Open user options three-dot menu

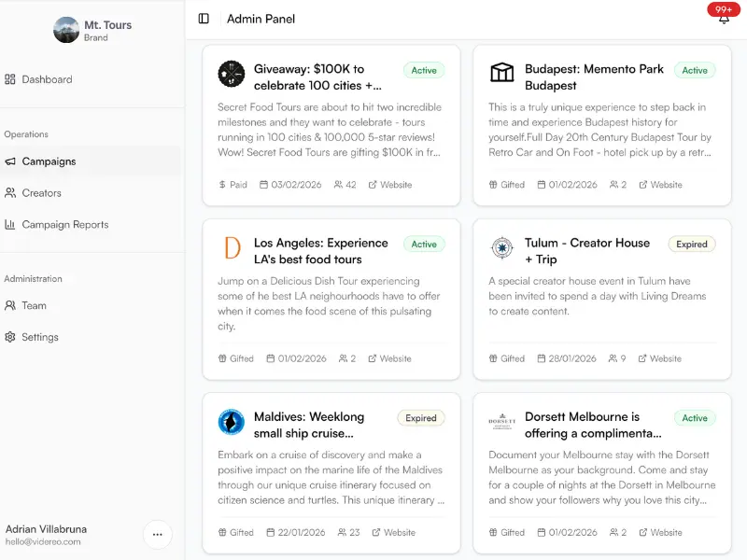(157, 535)
